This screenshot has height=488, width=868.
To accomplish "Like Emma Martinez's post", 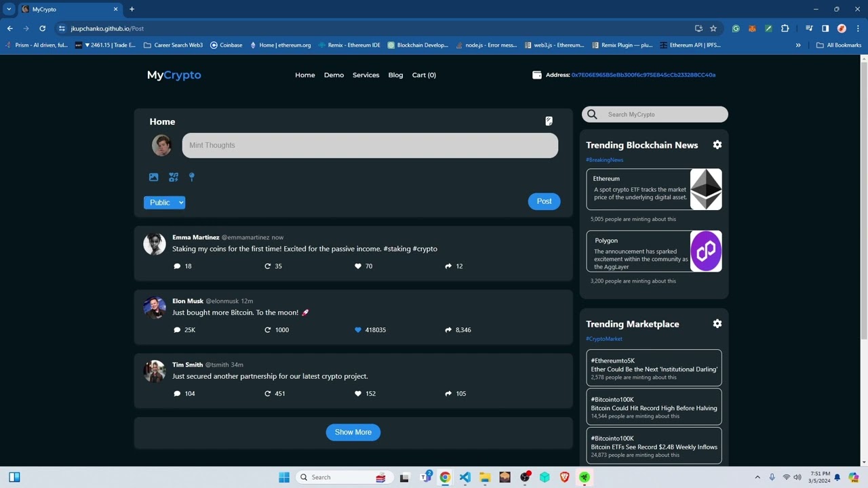I will (x=358, y=266).
